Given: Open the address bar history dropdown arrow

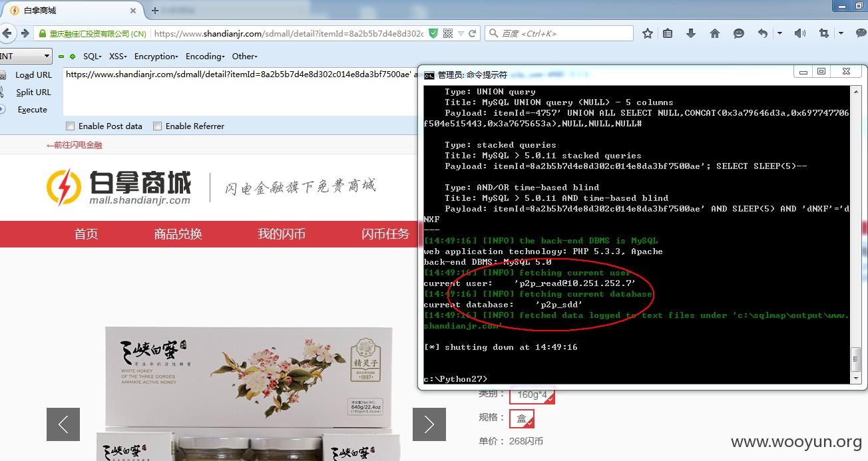Looking at the screenshot, I should [x=461, y=33].
